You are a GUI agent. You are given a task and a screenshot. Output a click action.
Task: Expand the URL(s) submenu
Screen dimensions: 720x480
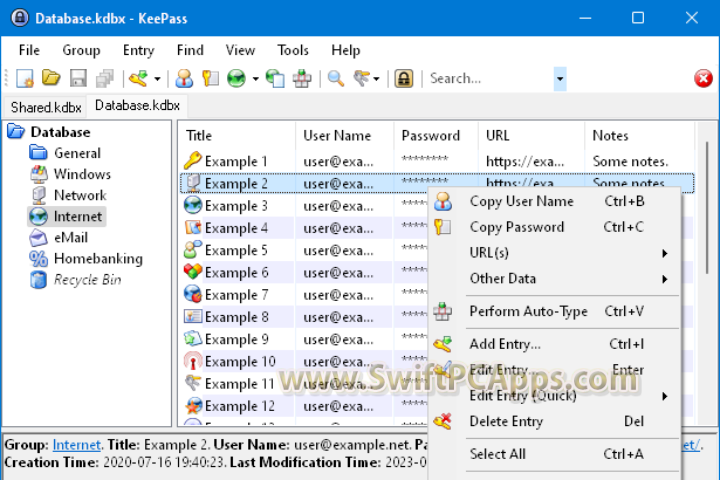(554, 253)
